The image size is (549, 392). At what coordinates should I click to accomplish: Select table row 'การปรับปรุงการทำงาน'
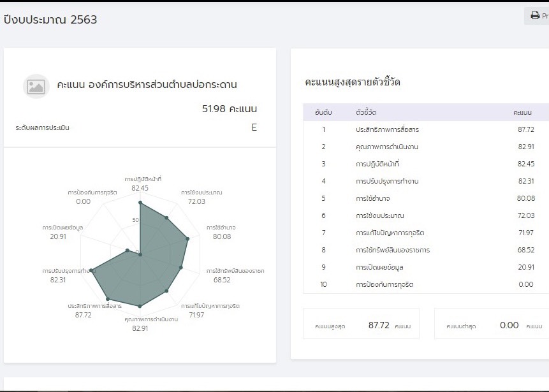point(426,181)
